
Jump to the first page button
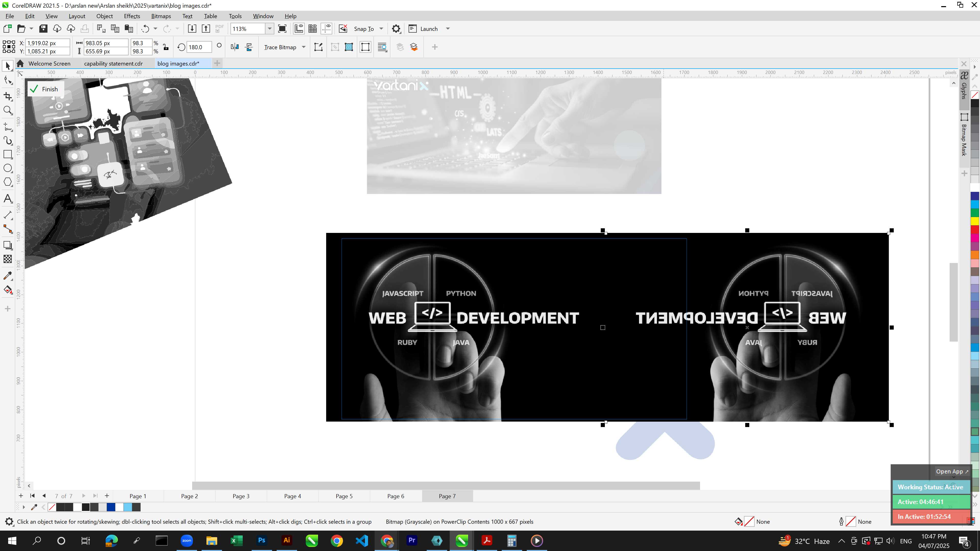click(32, 496)
